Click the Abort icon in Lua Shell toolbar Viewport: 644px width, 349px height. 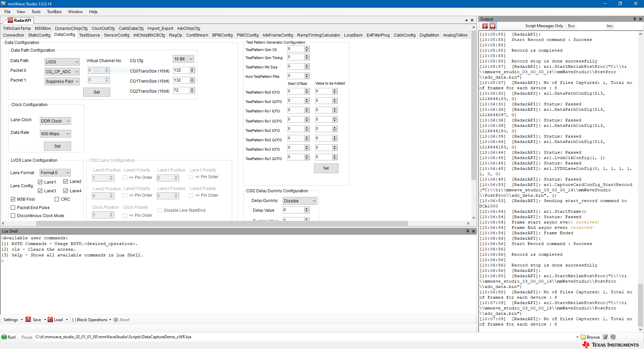[x=116, y=319]
